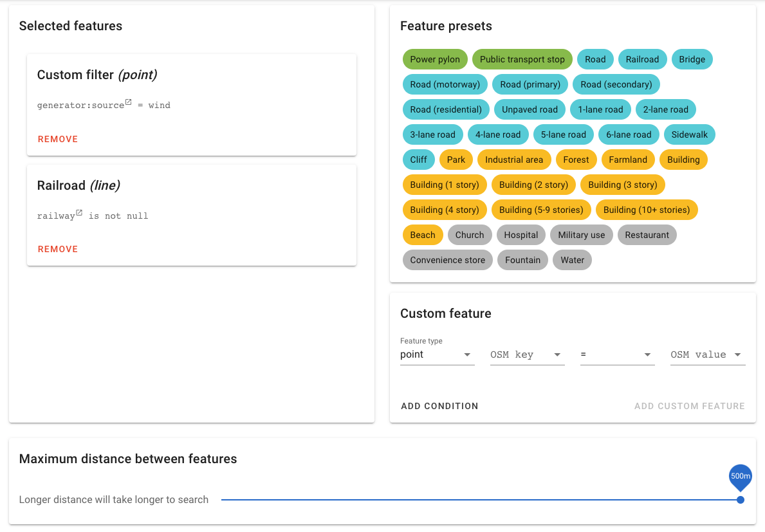Image resolution: width=765 pixels, height=532 pixels.
Task: Add the plain Building preset
Action: pyautogui.click(x=683, y=160)
